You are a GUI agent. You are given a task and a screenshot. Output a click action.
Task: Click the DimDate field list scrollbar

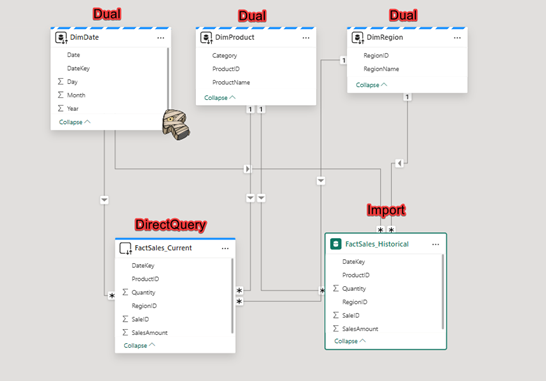[x=168, y=79]
